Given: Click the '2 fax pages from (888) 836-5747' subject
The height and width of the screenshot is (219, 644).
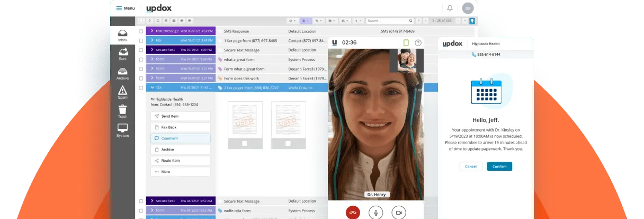Looking at the screenshot, I should [251, 87].
